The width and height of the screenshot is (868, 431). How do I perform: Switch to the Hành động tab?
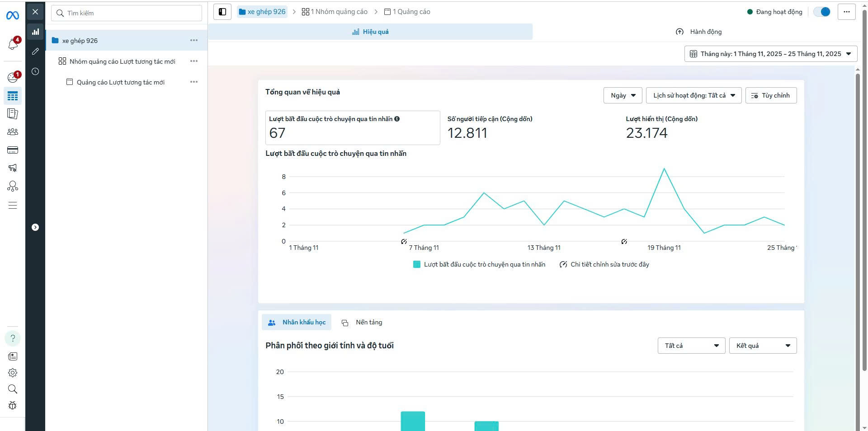[698, 32]
